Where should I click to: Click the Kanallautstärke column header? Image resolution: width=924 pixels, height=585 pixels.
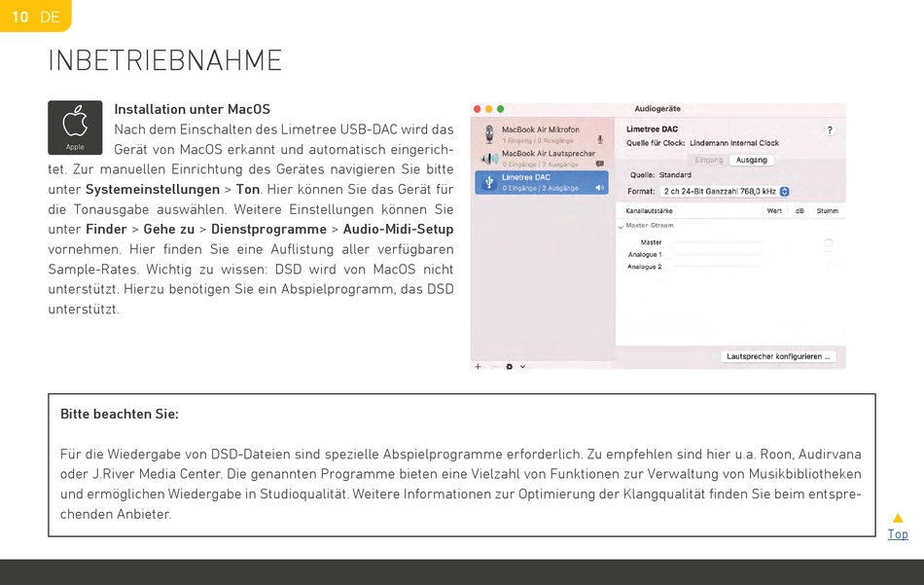click(x=649, y=210)
